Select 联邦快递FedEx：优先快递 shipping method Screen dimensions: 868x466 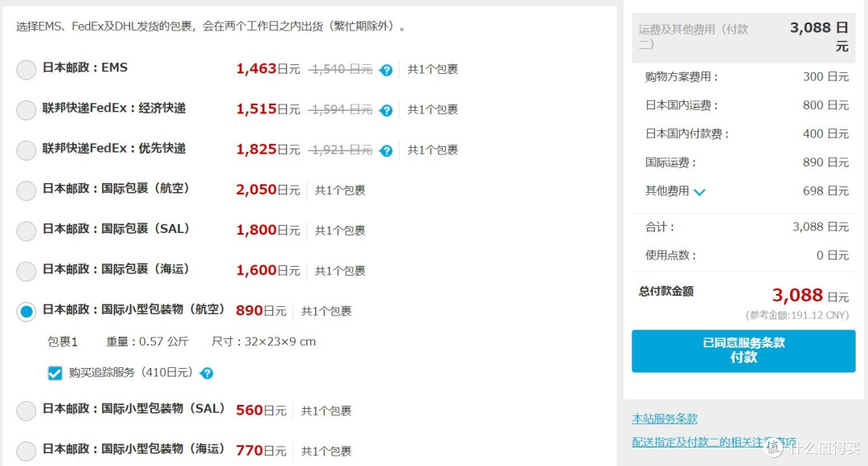tap(25, 150)
